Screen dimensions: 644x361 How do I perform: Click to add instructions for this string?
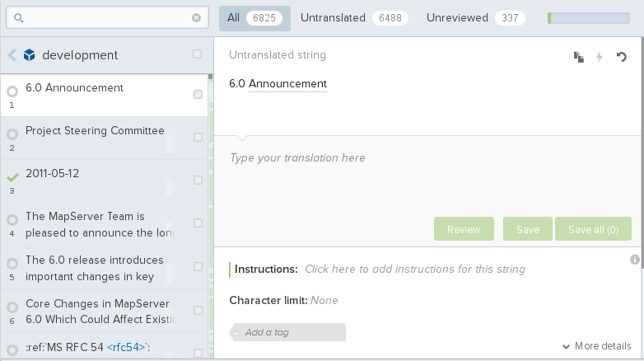[414, 269]
